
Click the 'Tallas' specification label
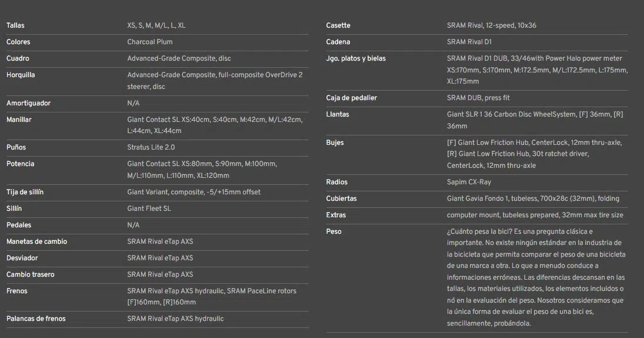click(x=15, y=26)
